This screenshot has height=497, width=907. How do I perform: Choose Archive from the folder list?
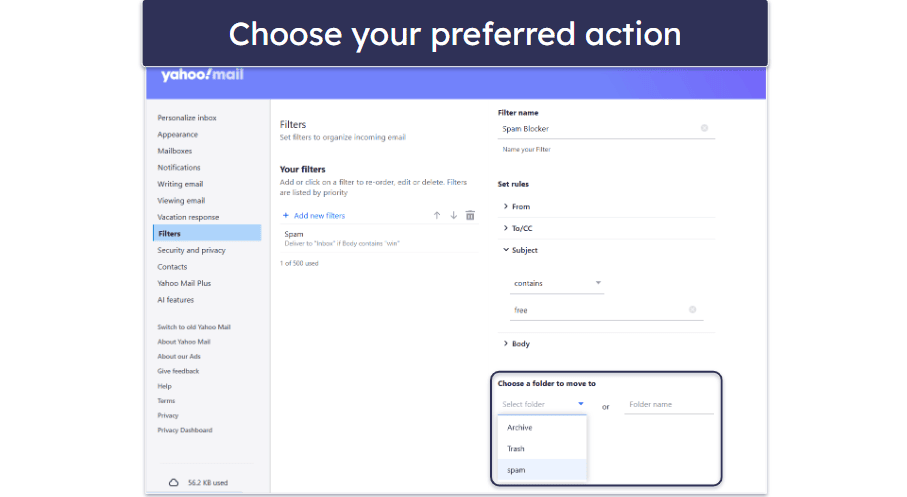tap(543, 428)
